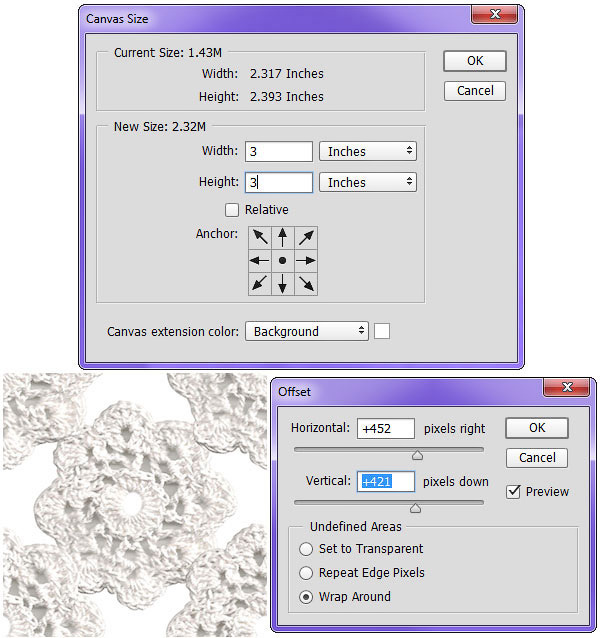Click the '2.317 Inches' width value
Viewport: 600px width, 638px height.
tap(287, 74)
